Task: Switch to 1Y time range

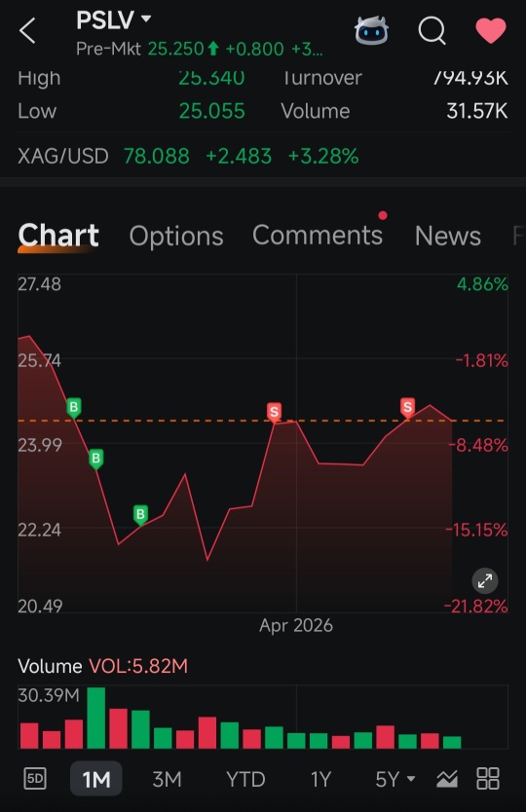Action: 320,779
